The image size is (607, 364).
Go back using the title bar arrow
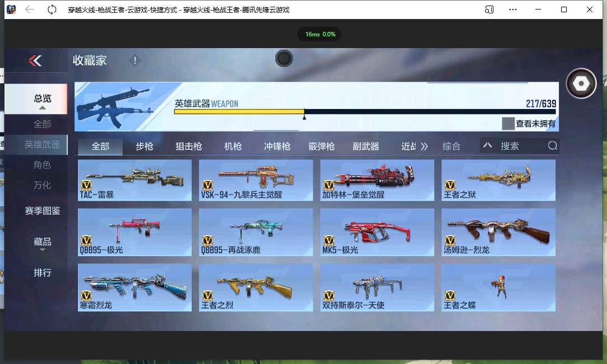pyautogui.click(x=30, y=10)
